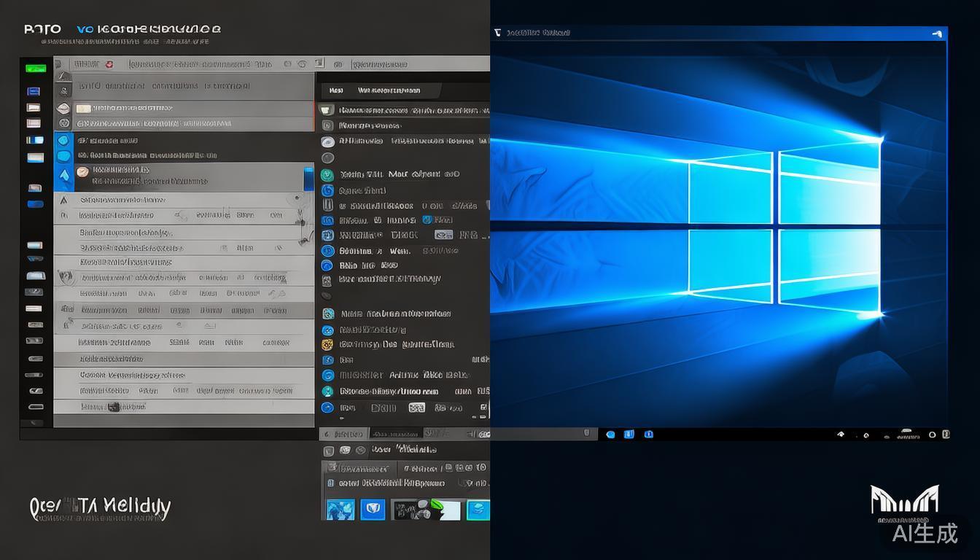Toggle the dark grey circle below the eye icon
This screenshot has height=560, width=980.
(x=327, y=158)
